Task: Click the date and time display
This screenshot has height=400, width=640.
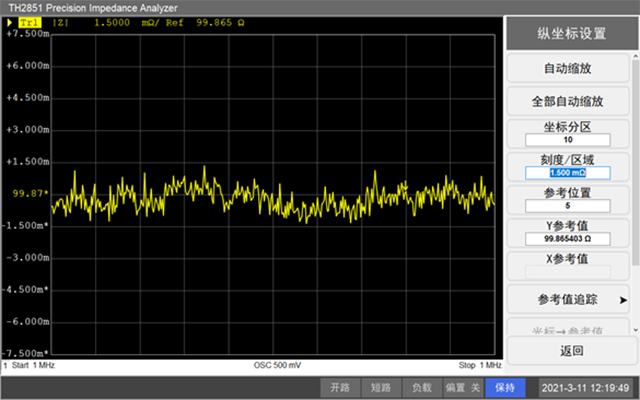Action: click(585, 387)
